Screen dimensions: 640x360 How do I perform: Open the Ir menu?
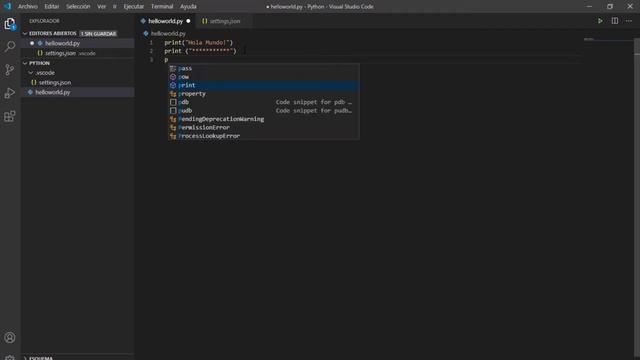[x=115, y=7]
